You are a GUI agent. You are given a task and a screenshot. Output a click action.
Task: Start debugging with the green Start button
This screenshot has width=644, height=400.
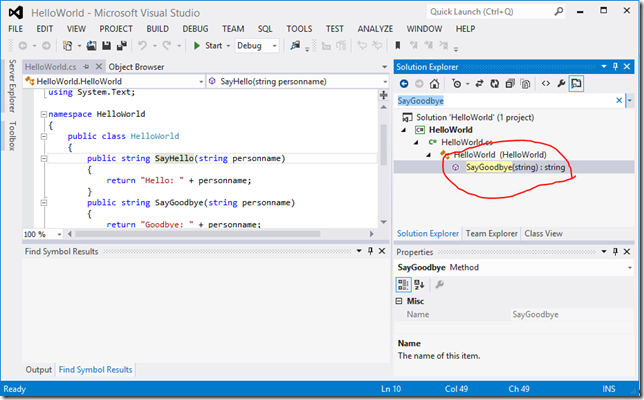[208, 46]
